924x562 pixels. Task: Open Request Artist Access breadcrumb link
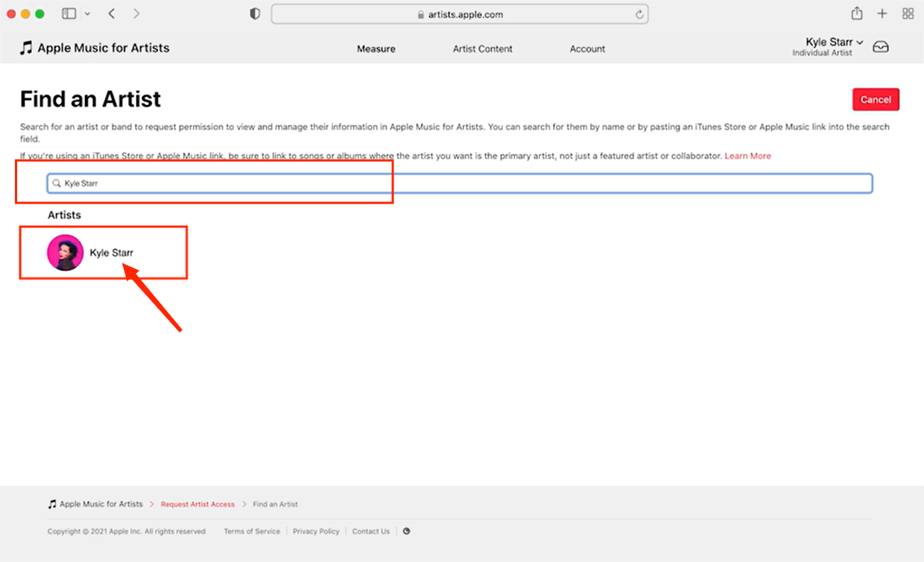point(197,505)
